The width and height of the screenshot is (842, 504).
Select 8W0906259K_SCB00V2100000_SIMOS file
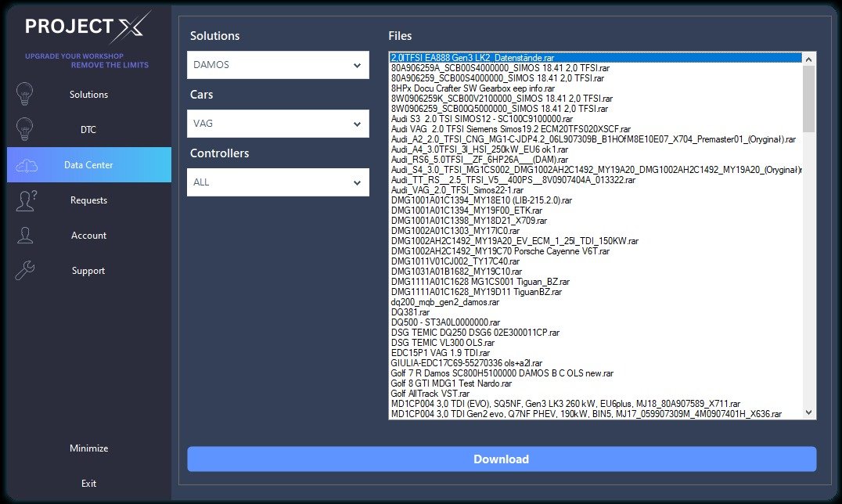point(596,99)
